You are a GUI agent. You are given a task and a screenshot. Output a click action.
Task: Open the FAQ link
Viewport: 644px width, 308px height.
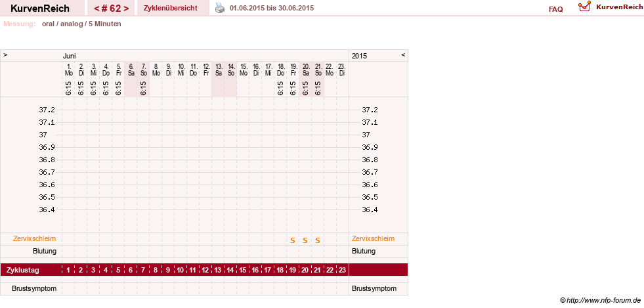tap(555, 9)
